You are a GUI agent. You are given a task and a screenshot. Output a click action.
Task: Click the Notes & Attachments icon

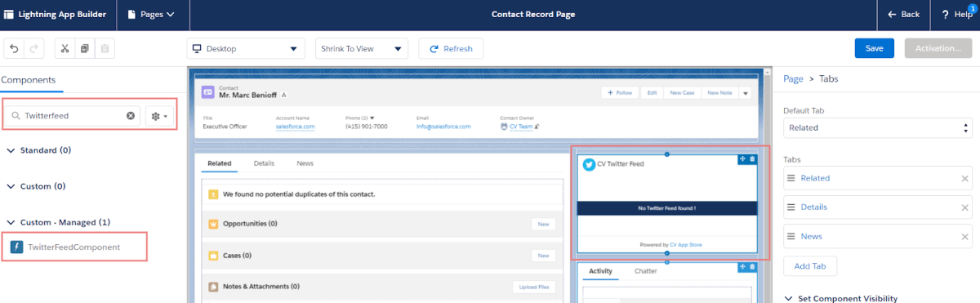click(x=213, y=287)
